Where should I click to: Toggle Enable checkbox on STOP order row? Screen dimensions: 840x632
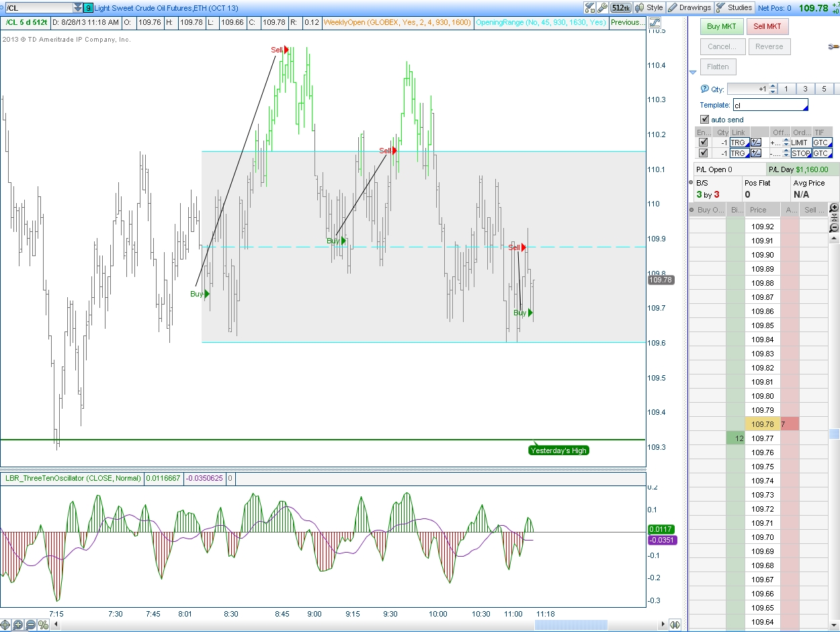(x=704, y=153)
